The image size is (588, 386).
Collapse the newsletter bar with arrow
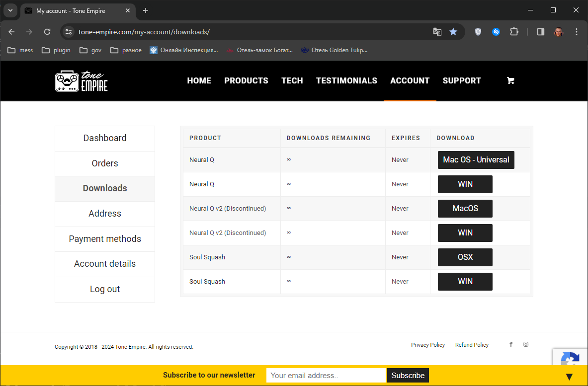coord(569,377)
